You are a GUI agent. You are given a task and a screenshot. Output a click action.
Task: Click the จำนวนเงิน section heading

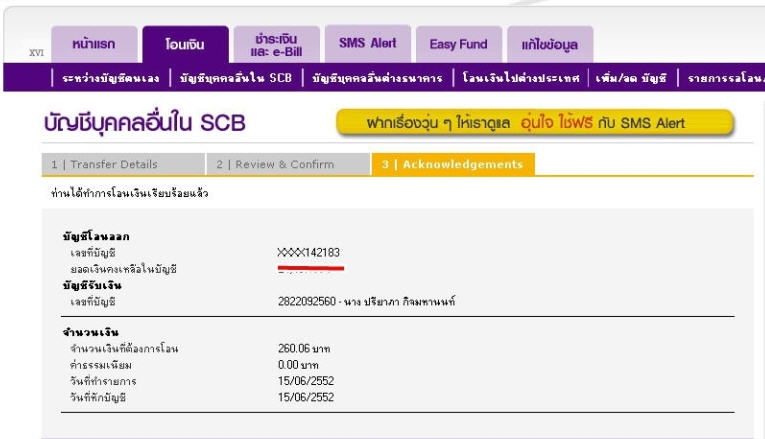click(x=90, y=333)
